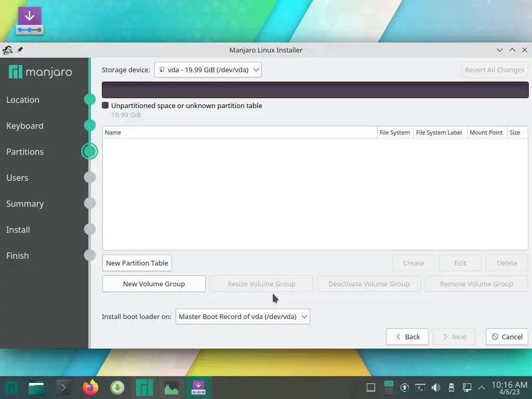Click the Cancel button
The width and height of the screenshot is (532, 399).
[x=507, y=337]
